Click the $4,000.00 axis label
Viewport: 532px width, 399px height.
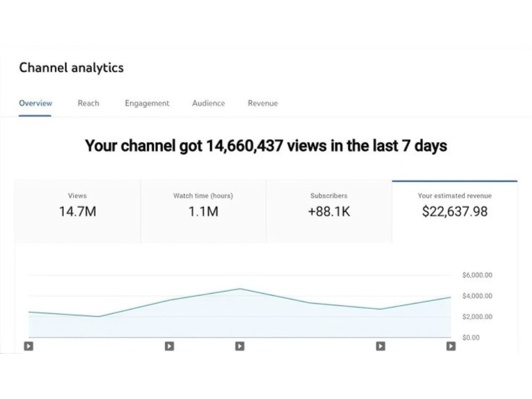pyautogui.click(x=477, y=296)
